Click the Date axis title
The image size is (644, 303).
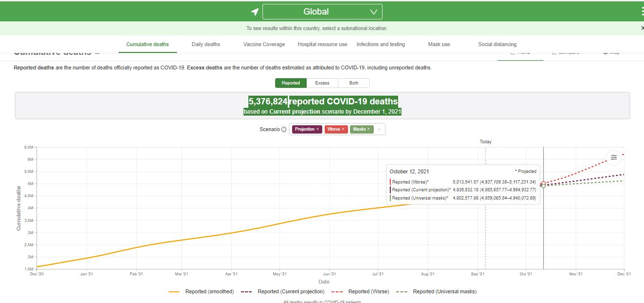click(324, 282)
